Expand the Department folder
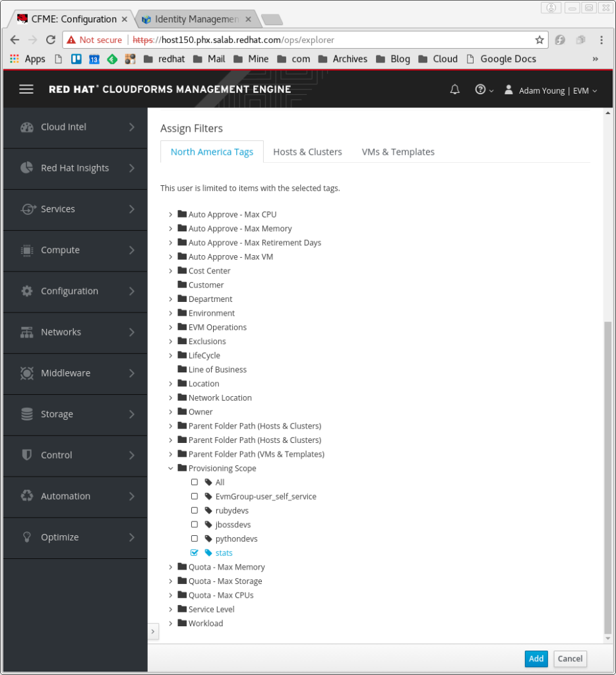 [171, 299]
